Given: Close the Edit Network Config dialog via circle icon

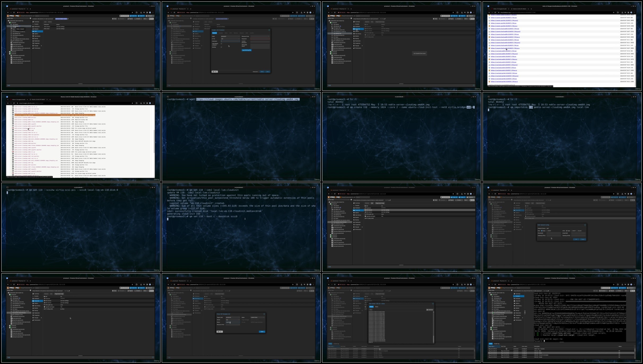Looking at the screenshot, I should click(x=585, y=225).
